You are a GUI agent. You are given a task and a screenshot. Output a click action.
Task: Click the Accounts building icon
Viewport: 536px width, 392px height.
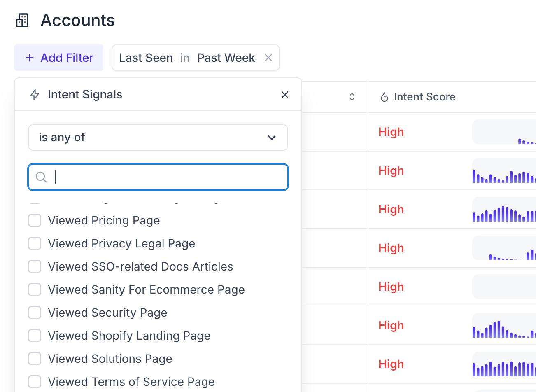pyautogui.click(x=22, y=20)
